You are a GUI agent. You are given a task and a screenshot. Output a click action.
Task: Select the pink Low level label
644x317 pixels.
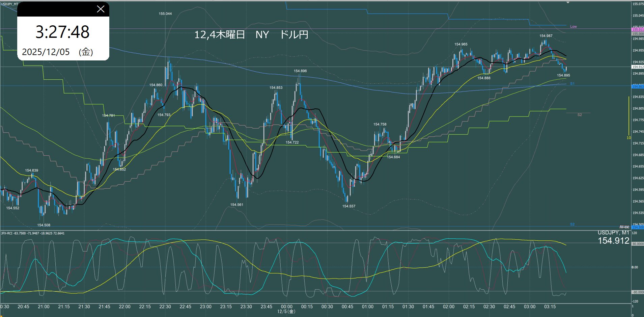click(x=573, y=26)
